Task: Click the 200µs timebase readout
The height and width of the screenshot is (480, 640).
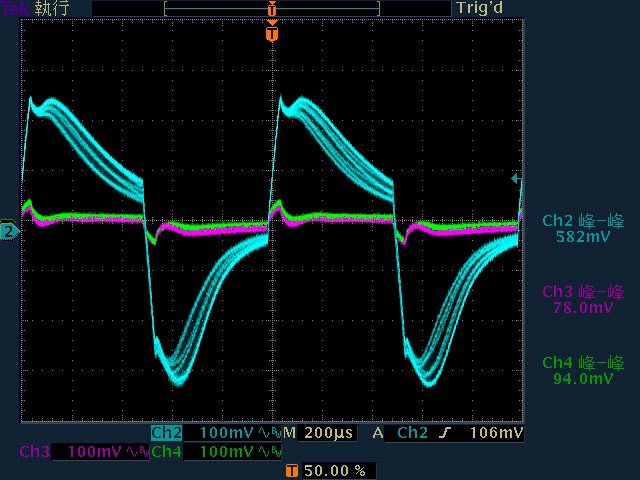Action: pos(324,433)
